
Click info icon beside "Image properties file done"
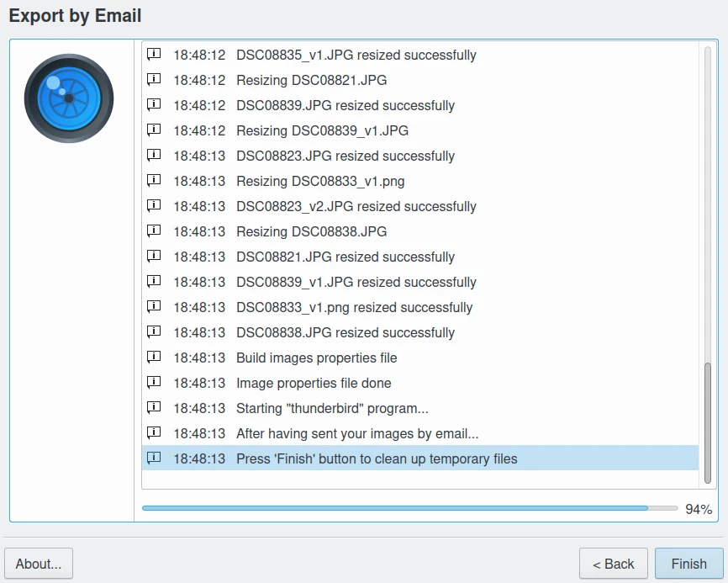(154, 383)
